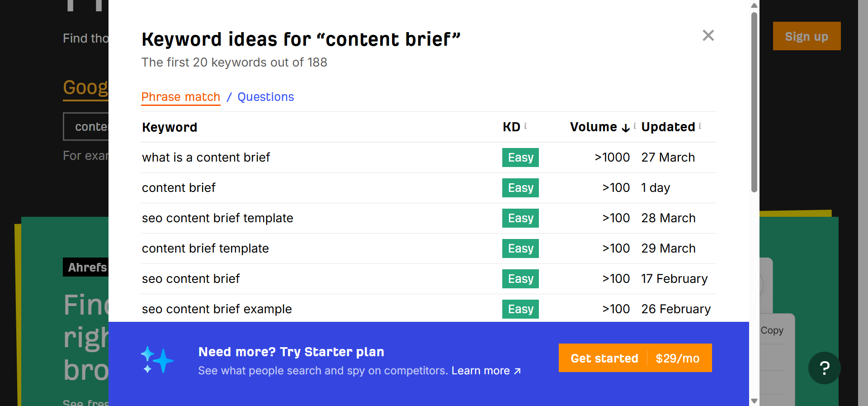Click the scrollbar down arrow
Image resolution: width=868 pixels, height=406 pixels.
click(x=754, y=401)
